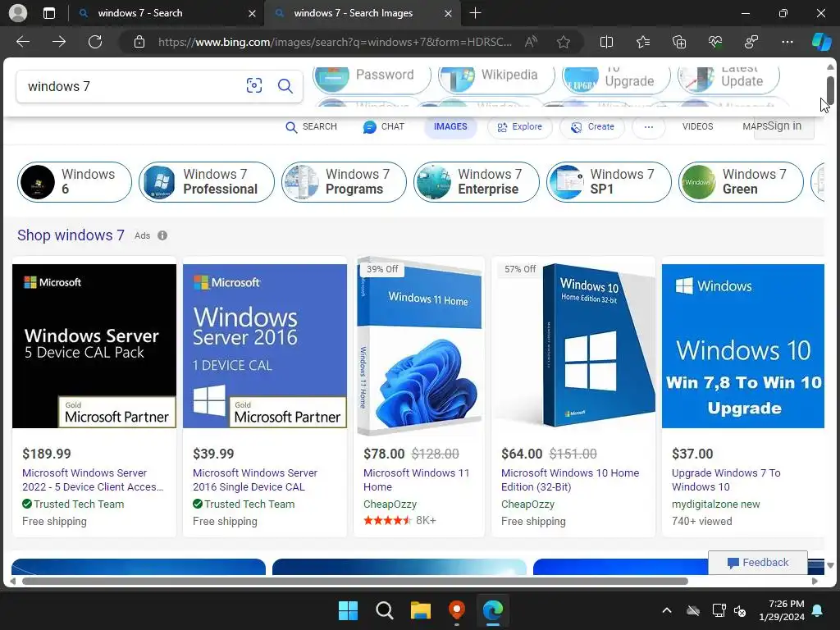Open 'Microsoft Windows 10 Home Edition (32-Bit)' link
This screenshot has height=630, width=840.
coord(570,480)
